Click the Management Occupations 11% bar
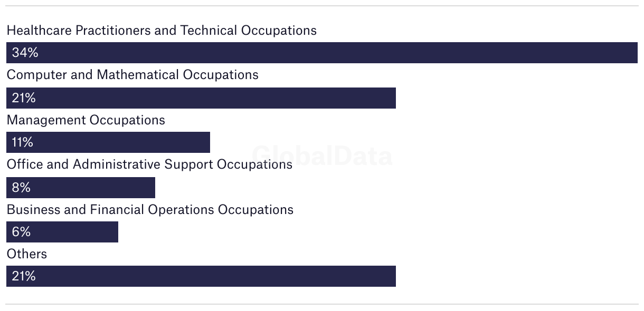 108,142
